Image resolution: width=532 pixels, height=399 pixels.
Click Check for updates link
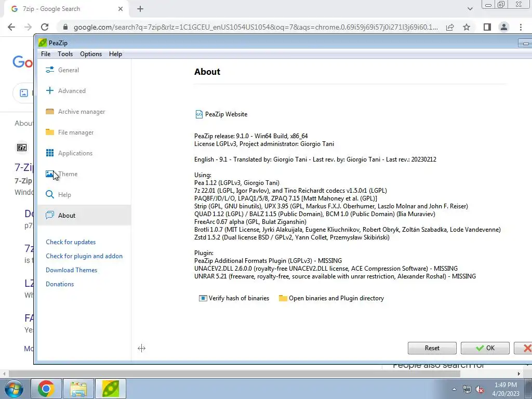(71, 242)
